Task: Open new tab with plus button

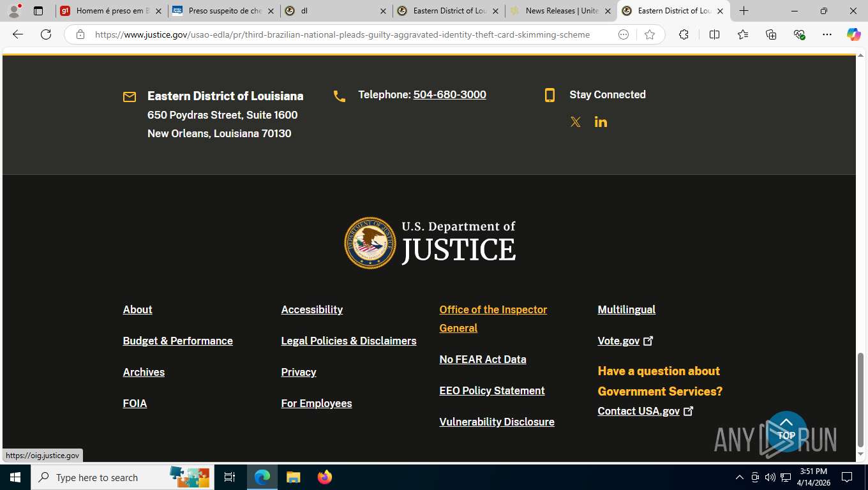Action: click(744, 11)
